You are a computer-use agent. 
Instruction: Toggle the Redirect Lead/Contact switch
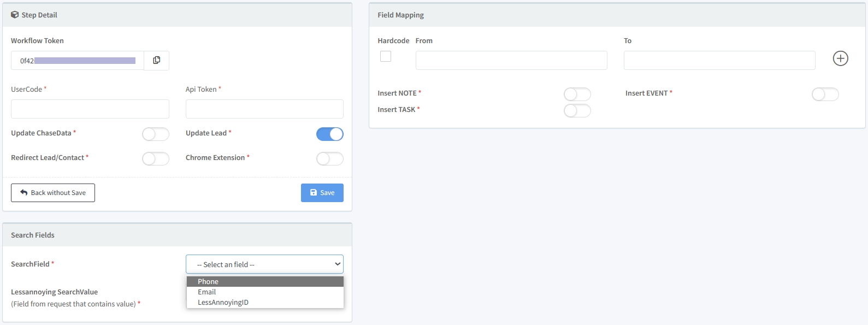click(x=156, y=159)
